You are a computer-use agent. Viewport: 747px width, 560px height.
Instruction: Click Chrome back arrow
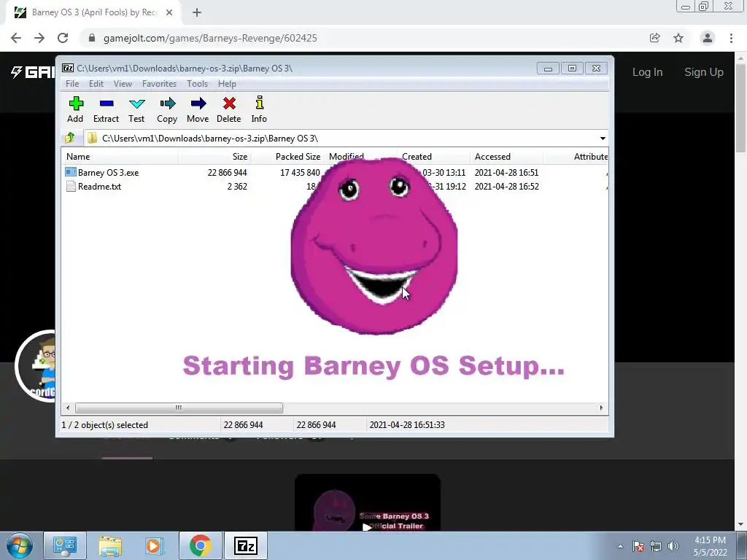coord(16,38)
